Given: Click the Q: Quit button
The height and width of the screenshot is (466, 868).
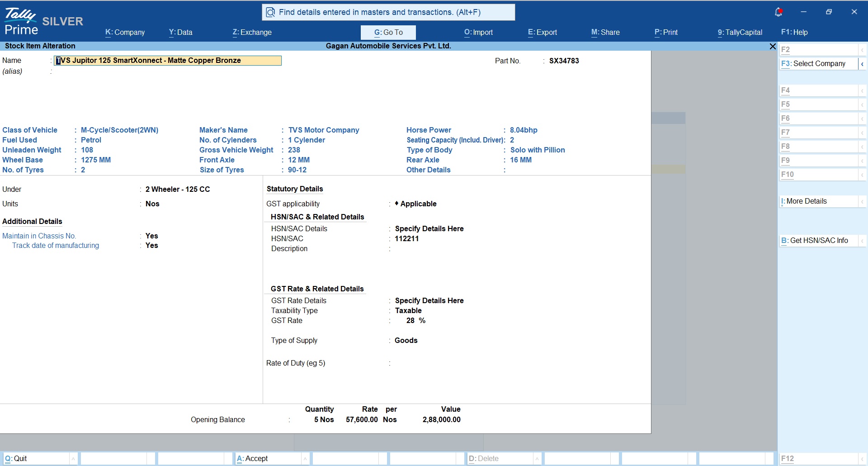Looking at the screenshot, I should click(x=36, y=459).
